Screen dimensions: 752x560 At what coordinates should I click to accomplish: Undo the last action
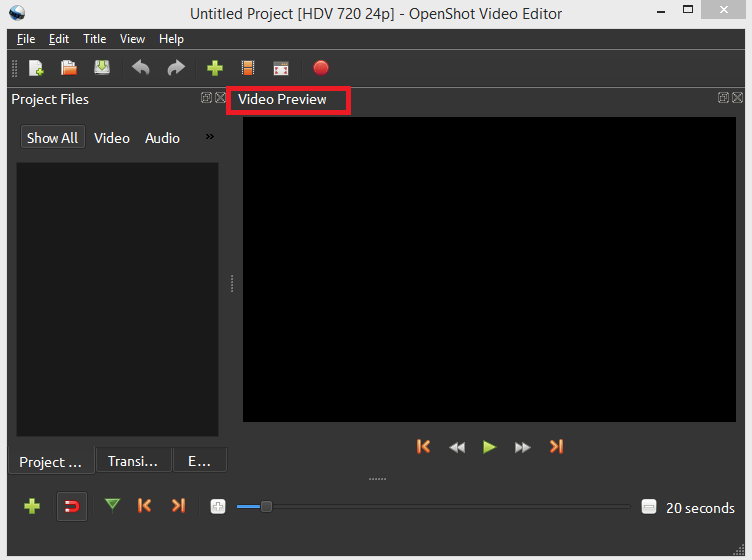[141, 68]
